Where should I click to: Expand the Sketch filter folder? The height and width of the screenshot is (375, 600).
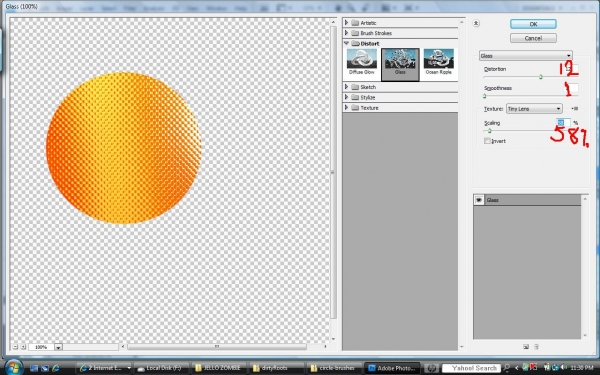[346, 87]
